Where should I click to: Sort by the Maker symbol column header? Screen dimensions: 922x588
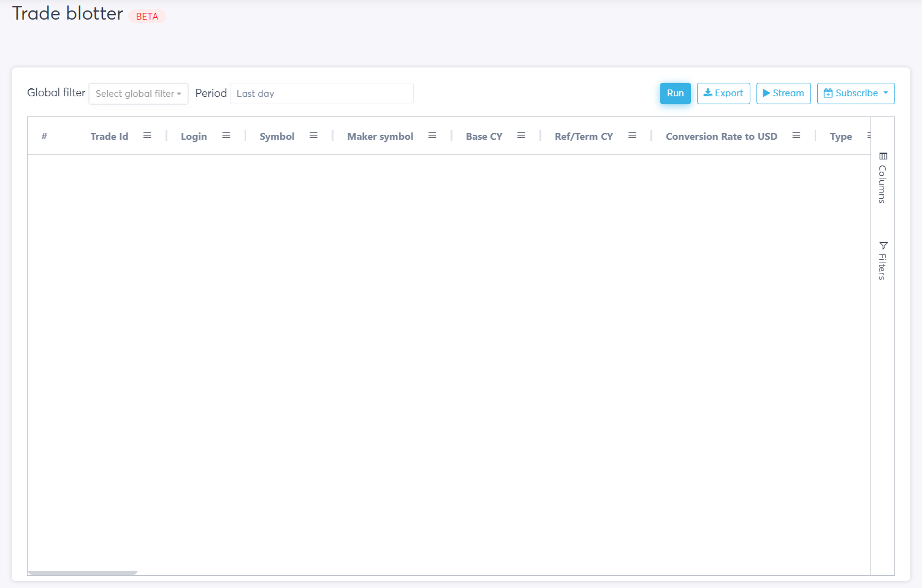[x=380, y=136]
